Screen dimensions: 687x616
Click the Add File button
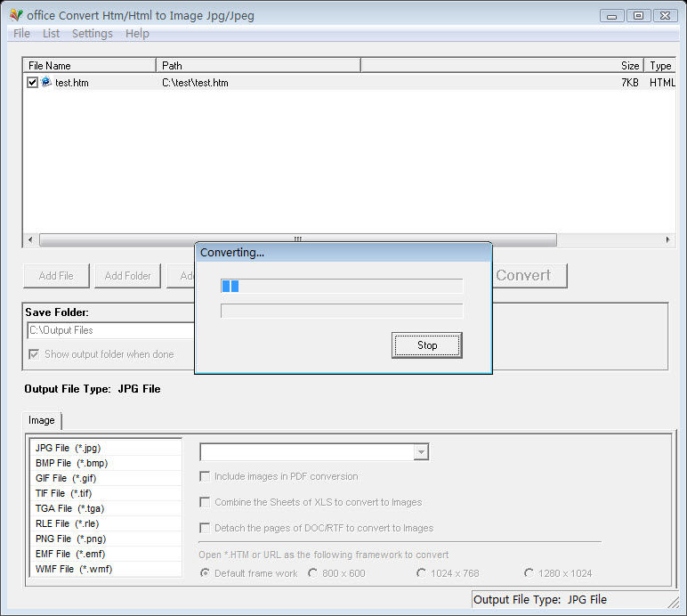click(x=56, y=276)
